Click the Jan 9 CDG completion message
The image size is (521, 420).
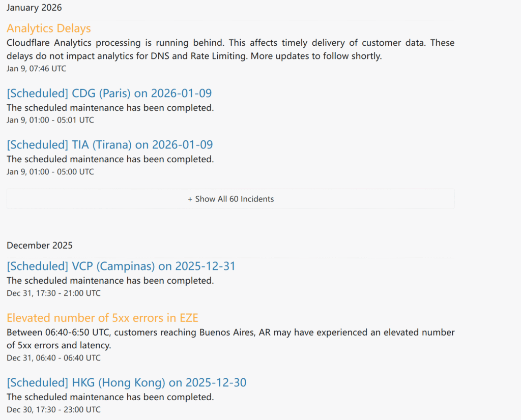tap(110, 108)
